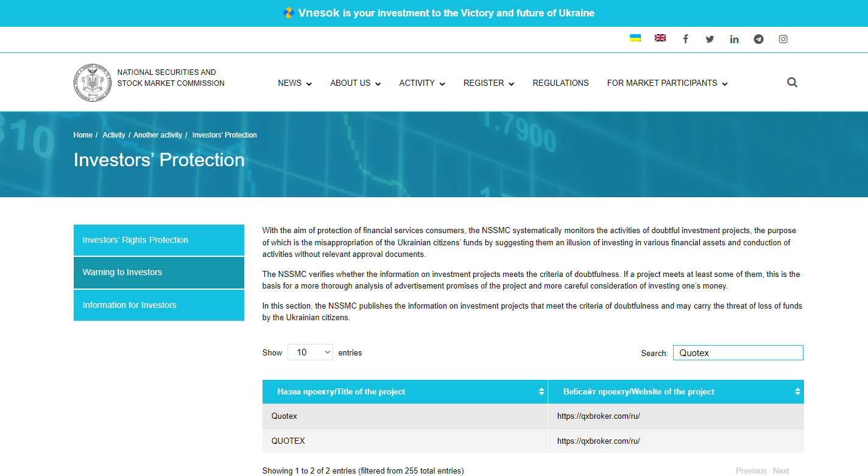868x476 pixels.
Task: Open Warning to Investors sidebar tab
Action: (x=159, y=273)
